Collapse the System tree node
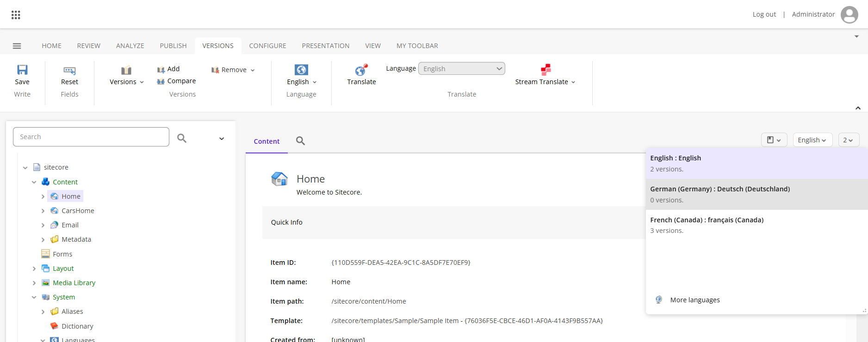The height and width of the screenshot is (342, 868). [34, 297]
